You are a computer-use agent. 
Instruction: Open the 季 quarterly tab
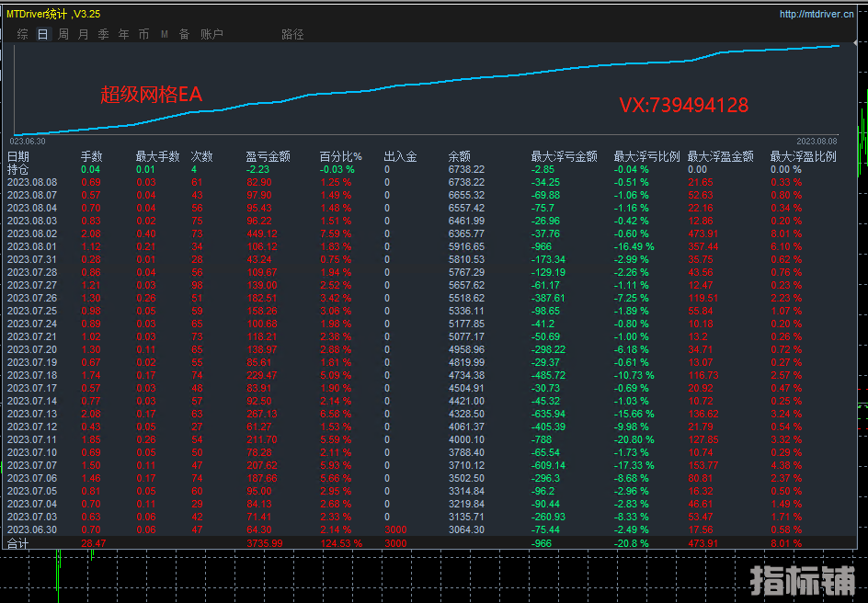point(103,34)
